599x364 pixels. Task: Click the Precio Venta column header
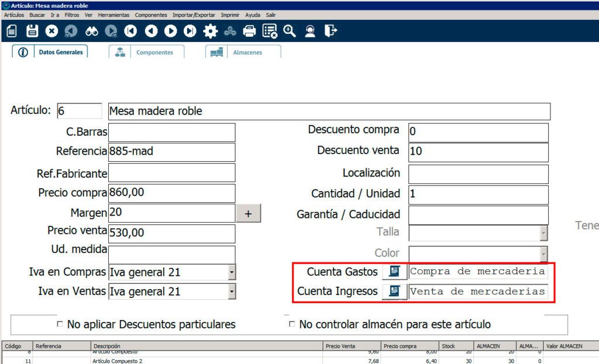(352, 346)
